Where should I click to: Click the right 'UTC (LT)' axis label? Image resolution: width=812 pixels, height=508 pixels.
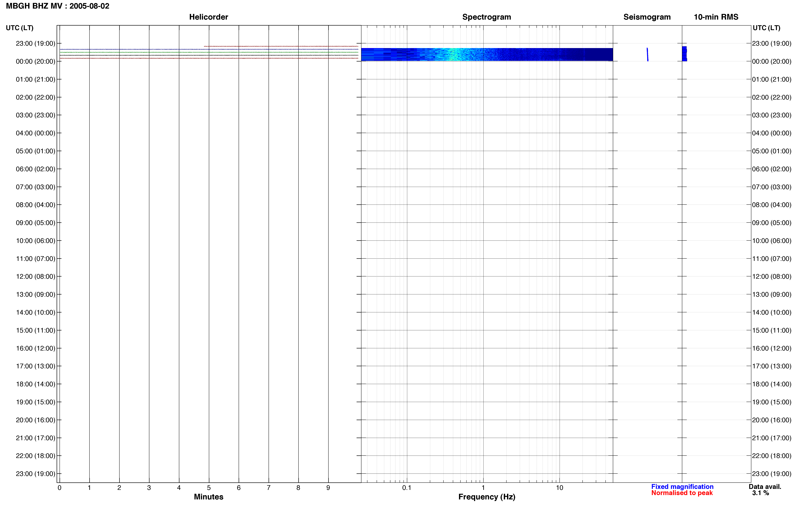click(766, 28)
